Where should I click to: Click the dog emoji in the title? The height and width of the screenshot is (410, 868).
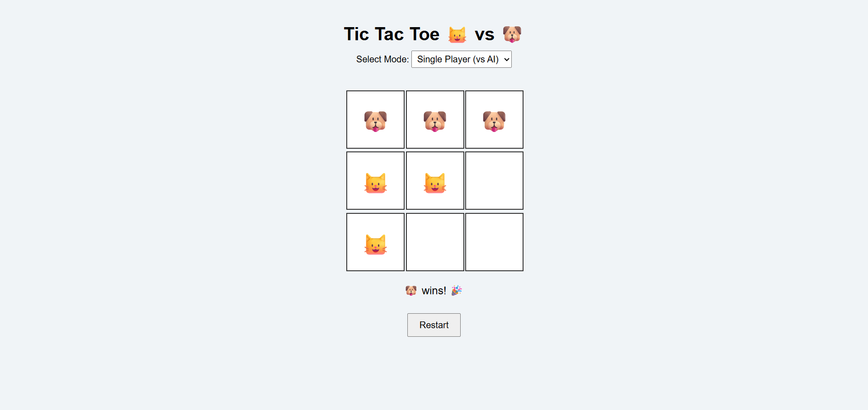pos(512,34)
